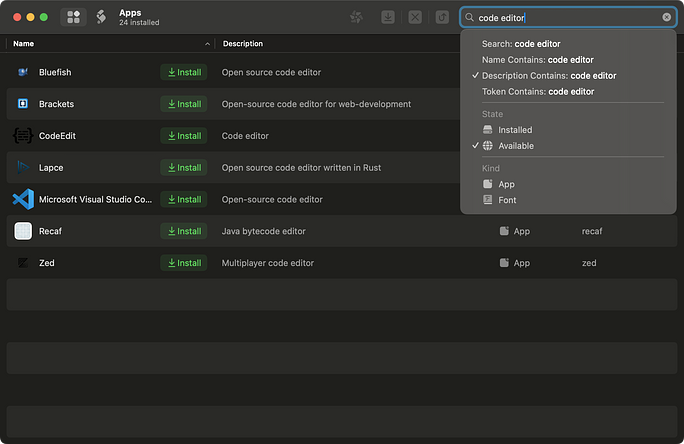Click the 'zed' token cell
The image size is (684, 444).
(589, 263)
